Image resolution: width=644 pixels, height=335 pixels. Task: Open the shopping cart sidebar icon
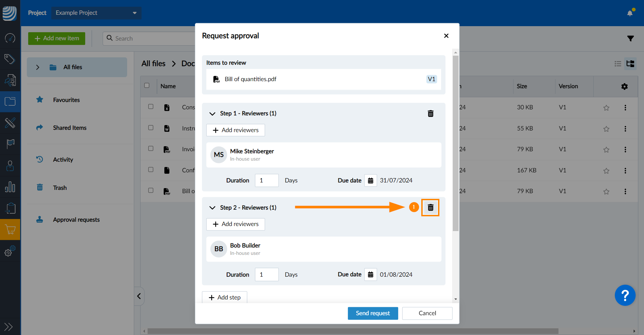tap(10, 230)
